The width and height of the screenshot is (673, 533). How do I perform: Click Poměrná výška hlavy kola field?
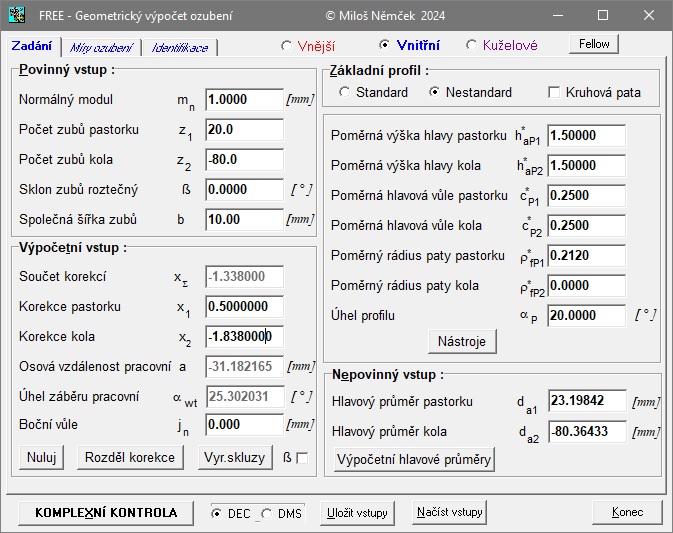tap(586, 166)
